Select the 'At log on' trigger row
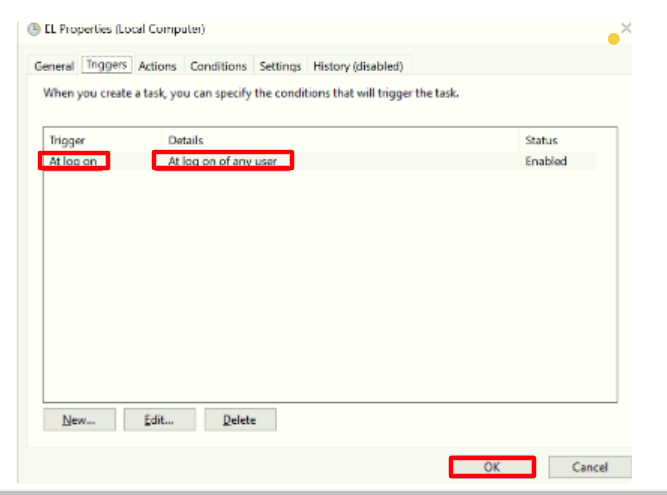The width and height of the screenshot is (667, 495). pos(75,161)
